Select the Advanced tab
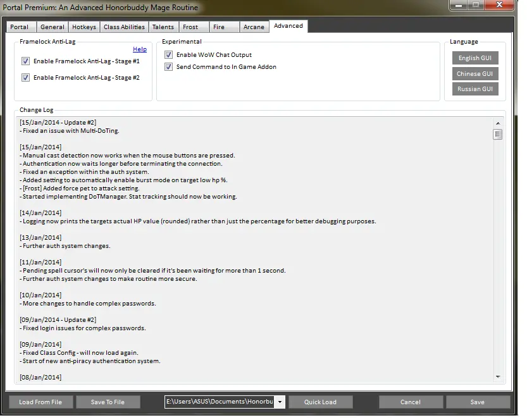The image size is (527, 420). click(288, 26)
